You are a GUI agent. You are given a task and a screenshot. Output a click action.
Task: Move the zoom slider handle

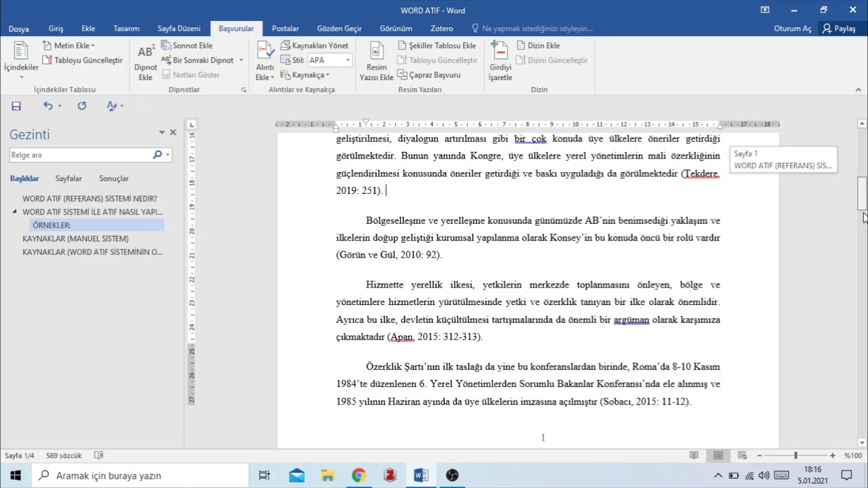(x=795, y=455)
